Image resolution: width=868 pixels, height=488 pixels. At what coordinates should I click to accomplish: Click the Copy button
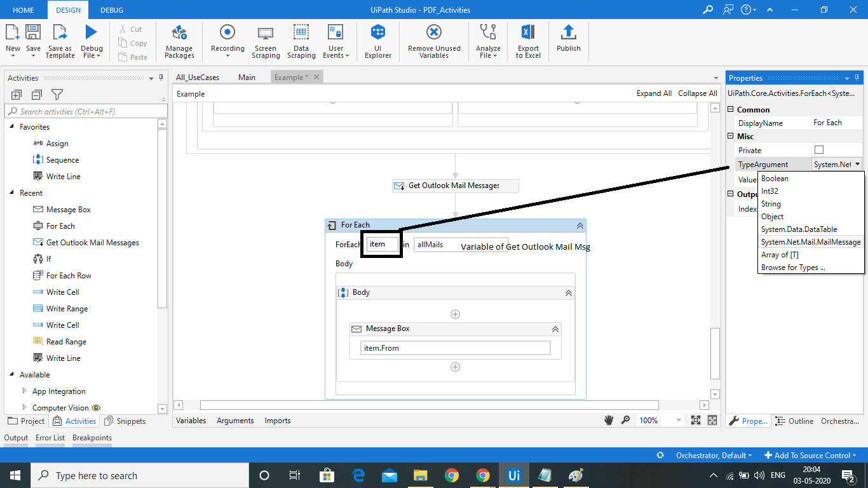click(133, 43)
